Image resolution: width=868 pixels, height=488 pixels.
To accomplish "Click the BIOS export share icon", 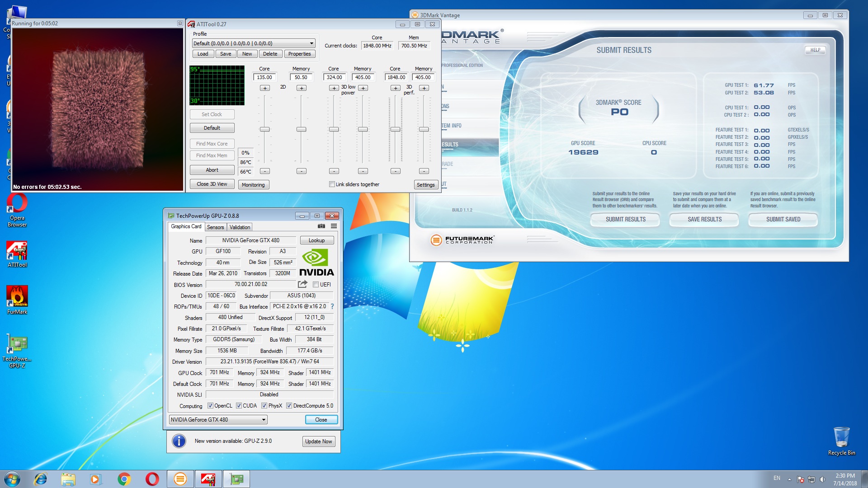I will pos(302,284).
